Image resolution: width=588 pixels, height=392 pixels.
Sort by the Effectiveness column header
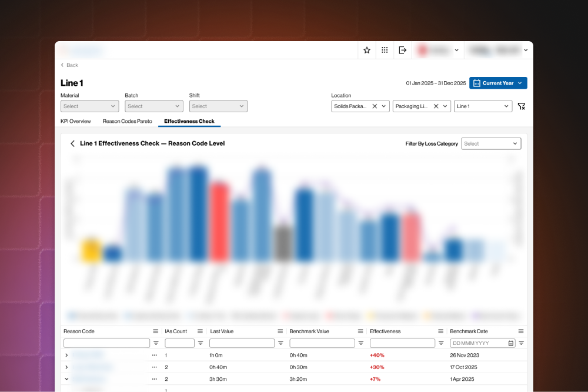tap(385, 331)
